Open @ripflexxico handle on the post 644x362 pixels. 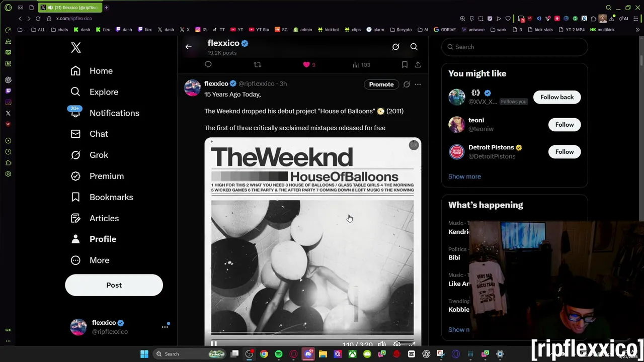tap(256, 83)
